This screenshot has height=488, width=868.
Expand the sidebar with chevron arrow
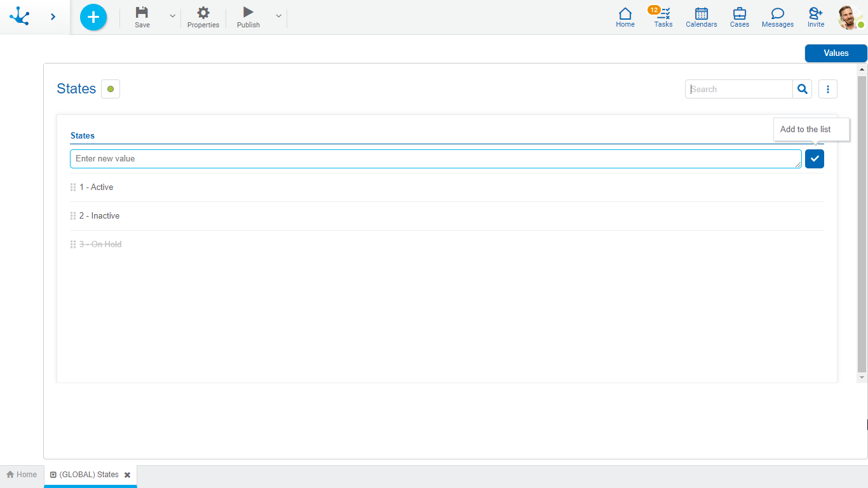53,17
